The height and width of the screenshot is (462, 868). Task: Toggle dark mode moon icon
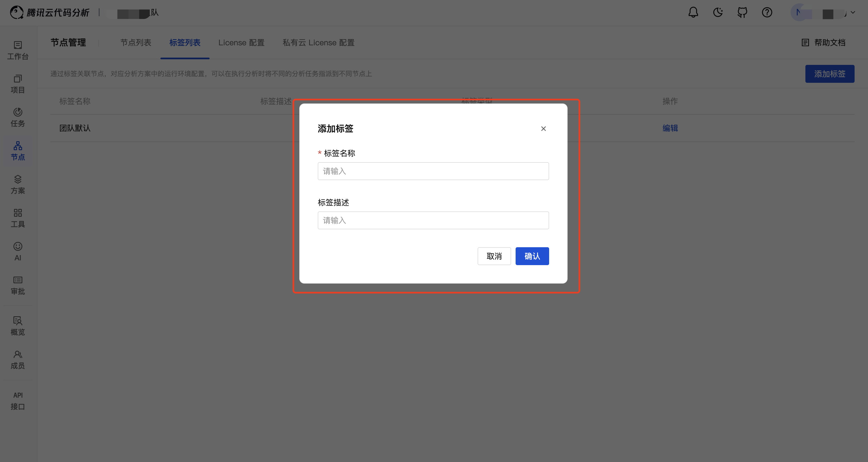718,13
